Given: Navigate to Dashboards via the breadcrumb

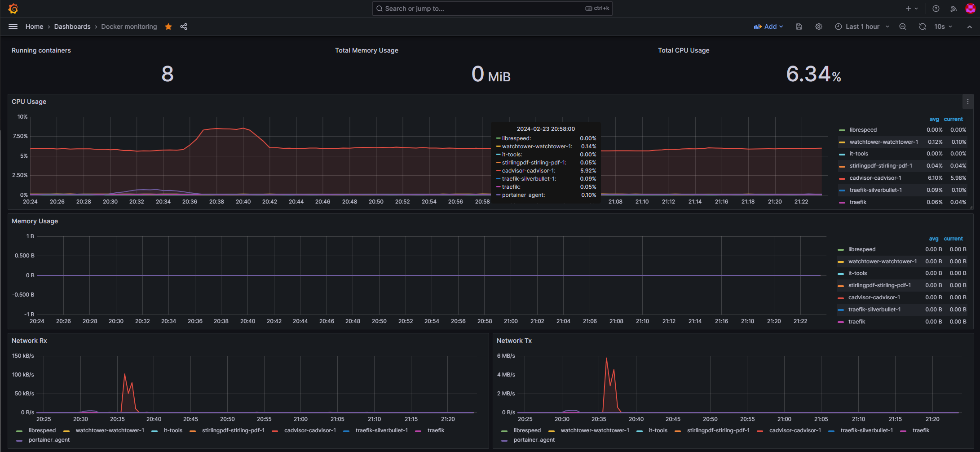Looking at the screenshot, I should pos(72,27).
